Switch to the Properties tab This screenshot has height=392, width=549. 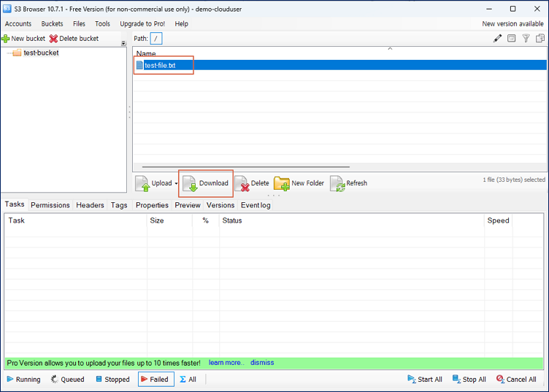152,205
